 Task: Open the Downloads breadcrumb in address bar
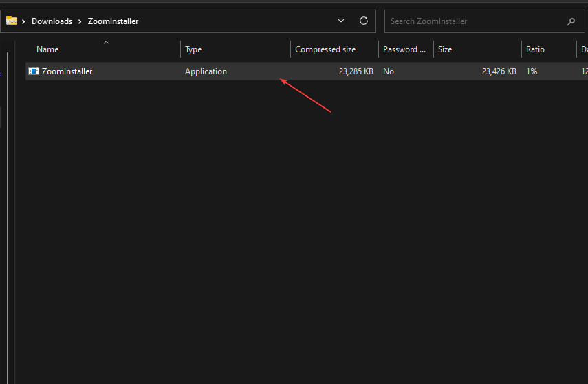[x=52, y=21]
